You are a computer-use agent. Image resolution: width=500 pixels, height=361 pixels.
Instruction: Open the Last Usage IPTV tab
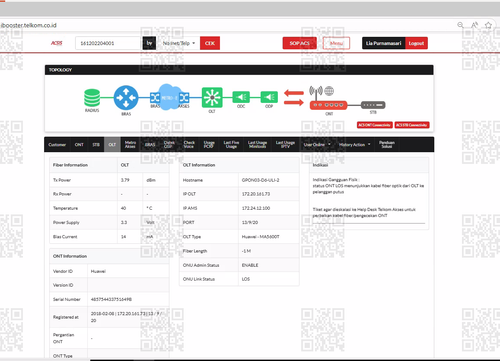coord(285,144)
